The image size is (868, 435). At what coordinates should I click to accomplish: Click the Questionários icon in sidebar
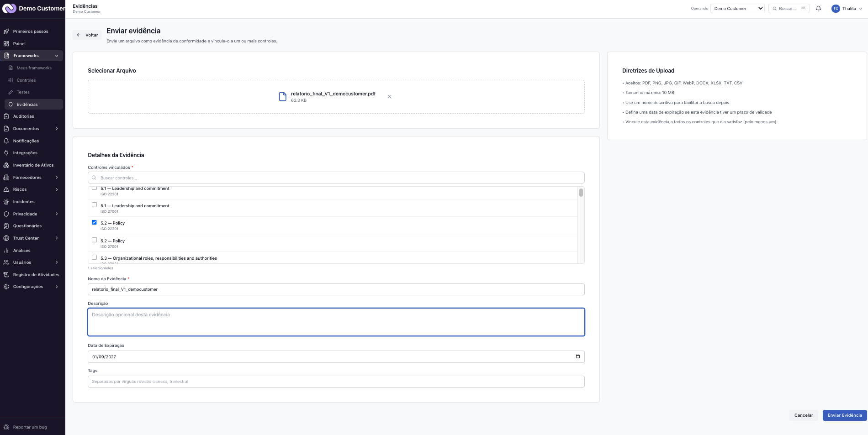6,226
